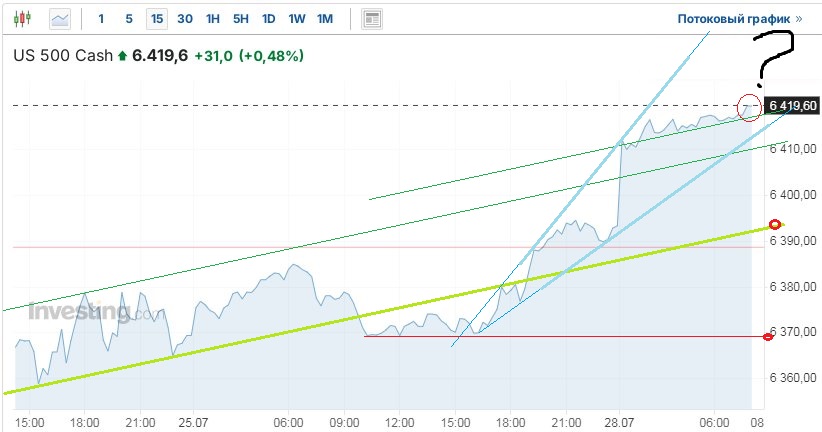Choose the 30-minute interval
822x432 pixels.
[x=185, y=18]
